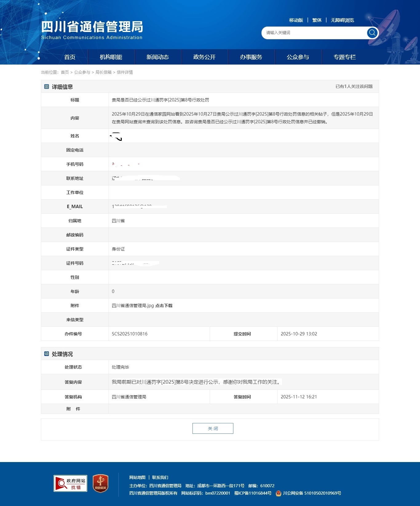
Task: Go to 新闻动态 in the navigation bar
Action: 158,57
